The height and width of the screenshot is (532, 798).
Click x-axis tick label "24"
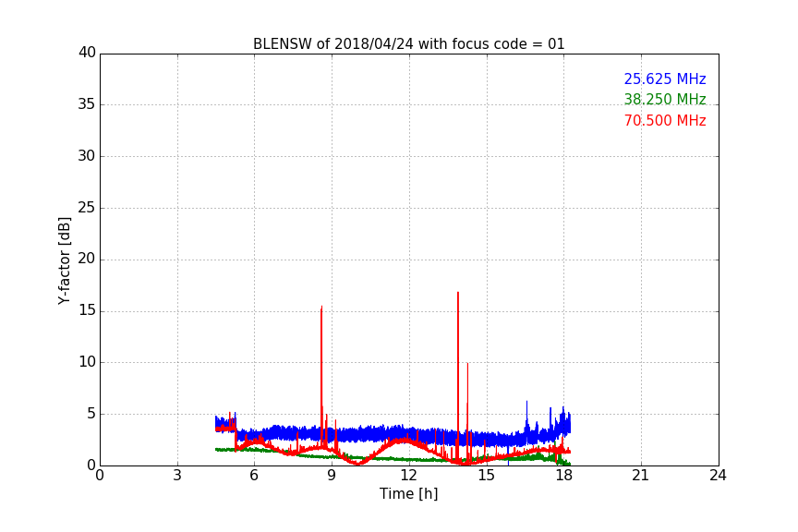point(718,476)
